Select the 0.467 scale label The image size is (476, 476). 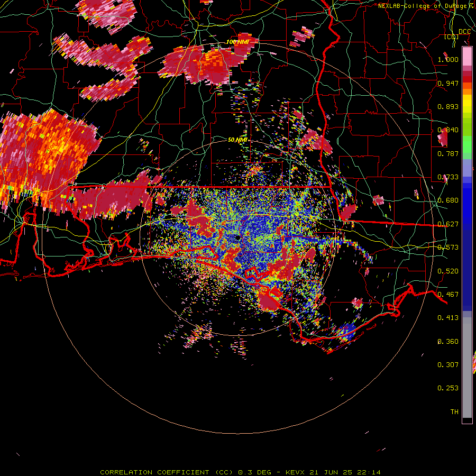coord(448,295)
